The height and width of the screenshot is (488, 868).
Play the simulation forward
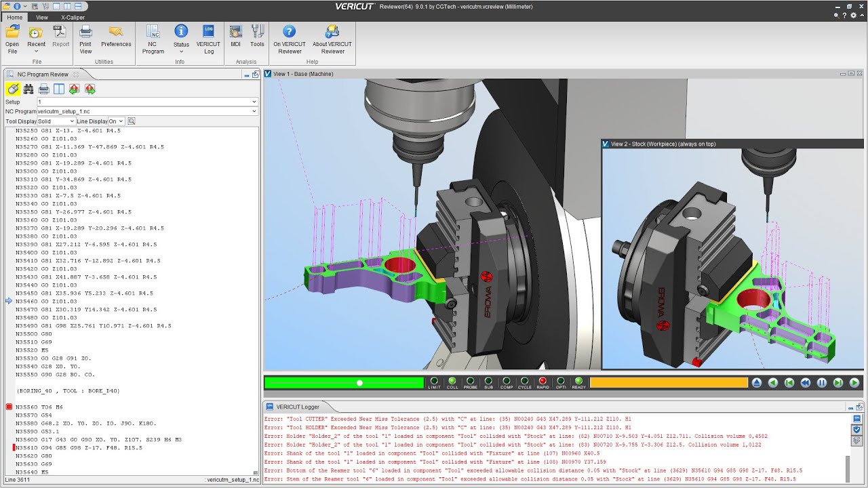[x=854, y=383]
